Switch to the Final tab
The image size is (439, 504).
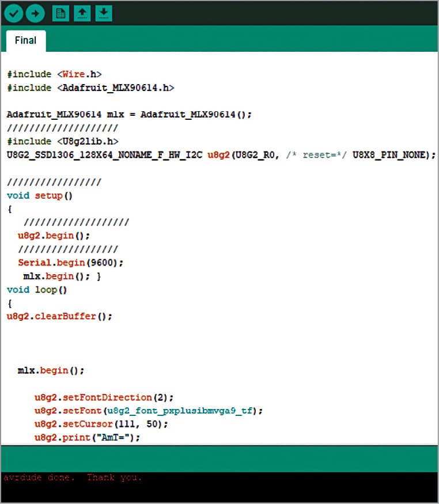pos(25,41)
